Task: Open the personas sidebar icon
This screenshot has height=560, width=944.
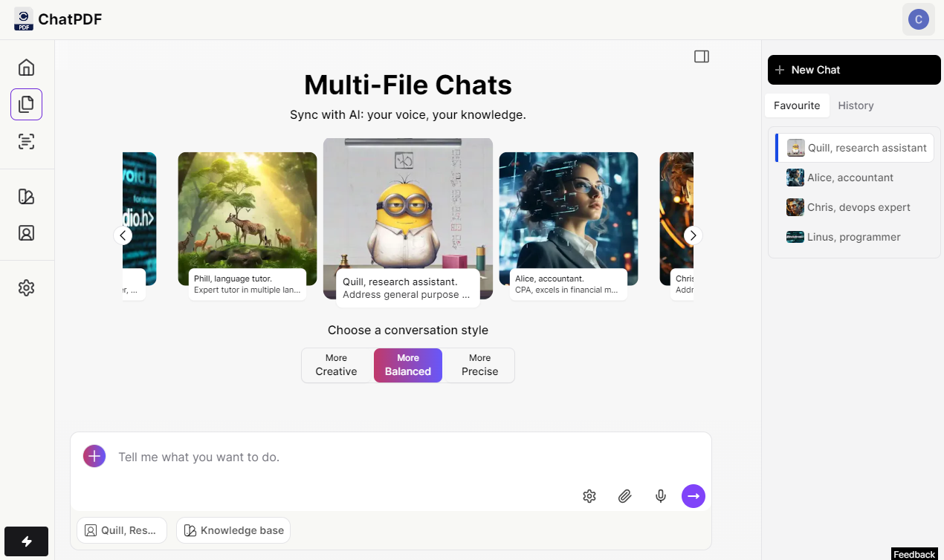Action: 26,233
